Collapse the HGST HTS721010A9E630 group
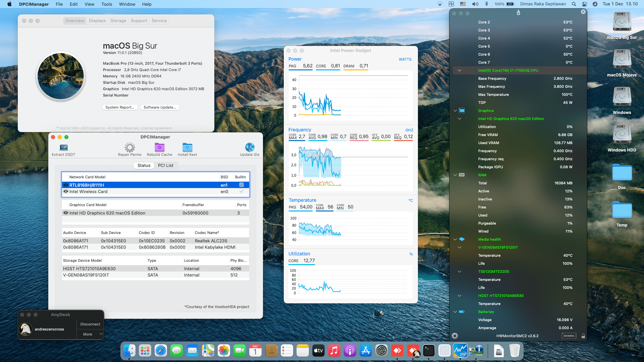644x362 pixels. pos(460,296)
